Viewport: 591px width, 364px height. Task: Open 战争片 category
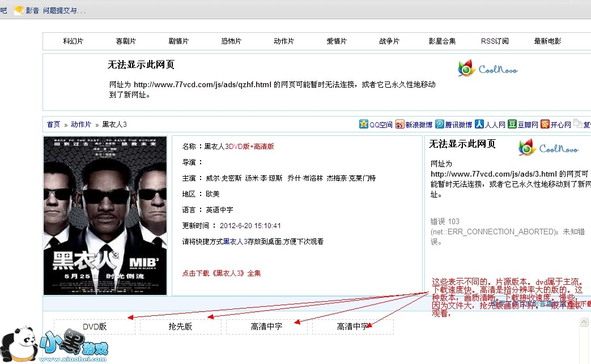point(389,41)
